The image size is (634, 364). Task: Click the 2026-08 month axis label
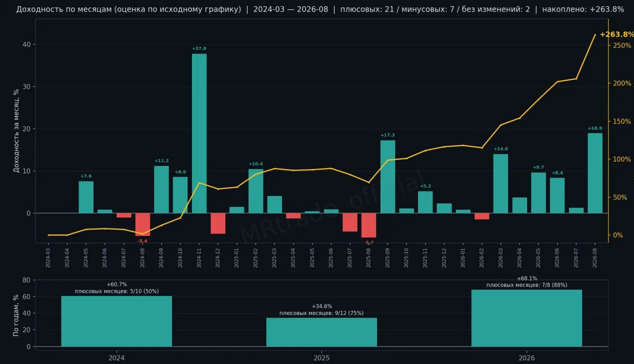click(x=595, y=258)
